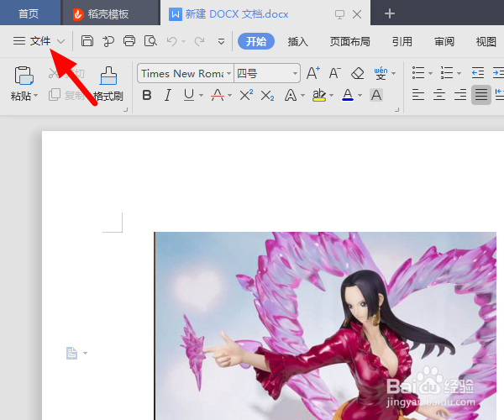504x420 pixels.
Task: Click the Redo arrow
Action: click(200, 41)
